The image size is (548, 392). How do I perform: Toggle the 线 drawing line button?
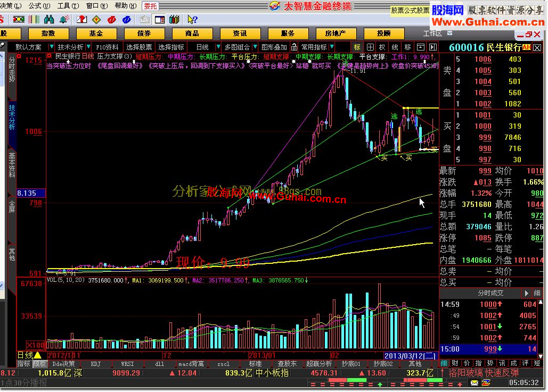click(395, 47)
